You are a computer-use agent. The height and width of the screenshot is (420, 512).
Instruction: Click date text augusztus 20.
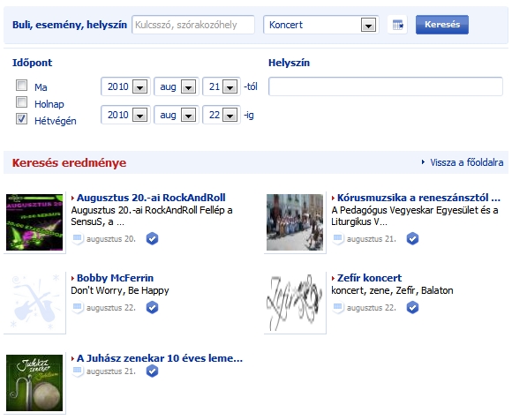coord(110,239)
